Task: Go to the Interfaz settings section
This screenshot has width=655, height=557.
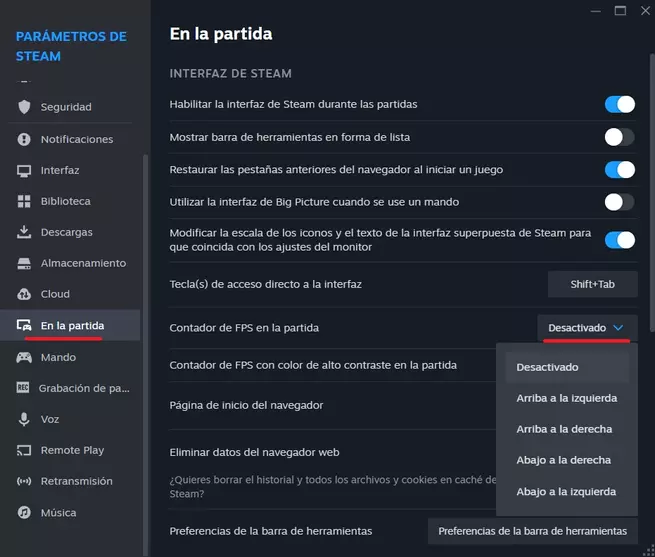Action: point(70,170)
